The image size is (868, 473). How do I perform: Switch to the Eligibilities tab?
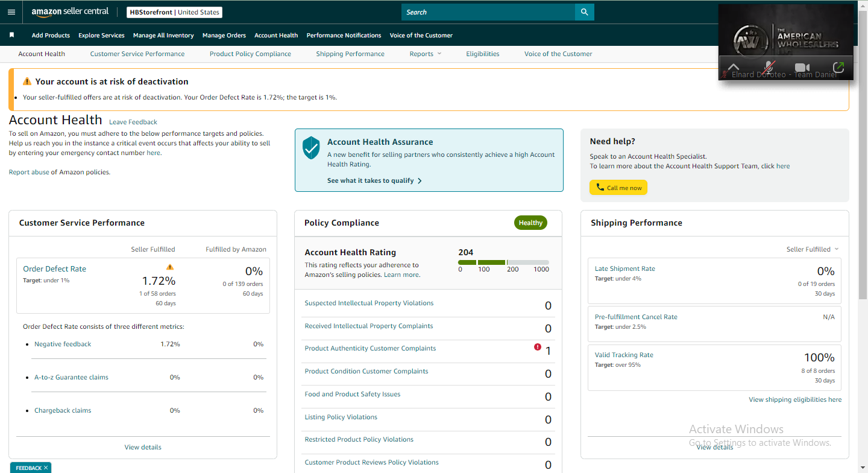tap(483, 54)
